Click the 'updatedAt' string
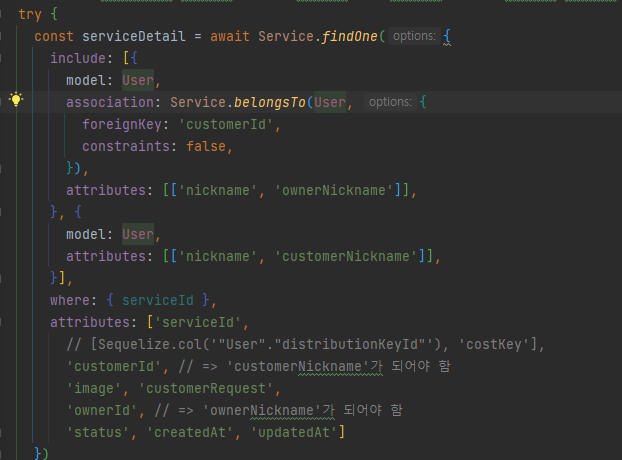The height and width of the screenshot is (460, 622). click(294, 432)
